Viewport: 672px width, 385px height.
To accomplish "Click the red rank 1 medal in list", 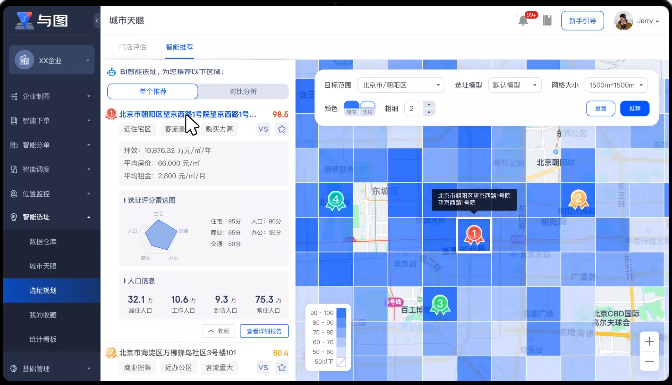I will (111, 114).
